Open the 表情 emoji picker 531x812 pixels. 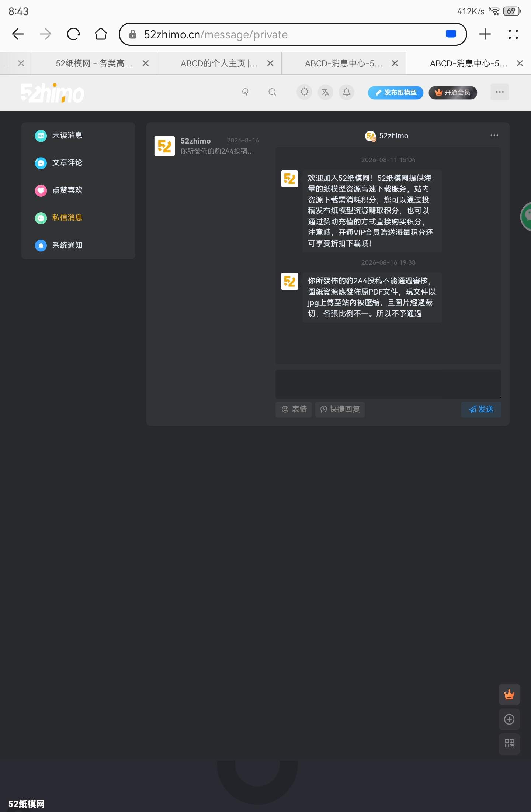[x=294, y=409]
